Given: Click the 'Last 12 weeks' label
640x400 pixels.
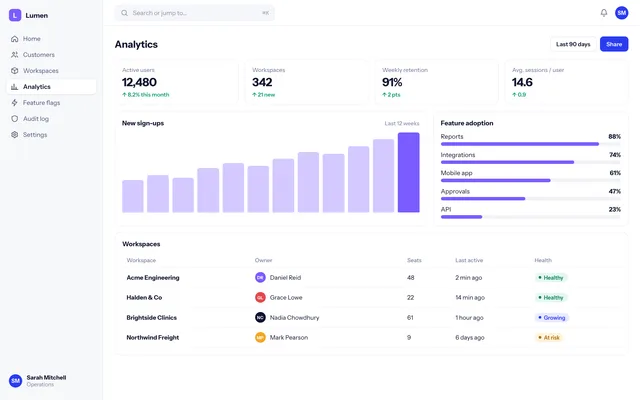Looking at the screenshot, I should (402, 123).
